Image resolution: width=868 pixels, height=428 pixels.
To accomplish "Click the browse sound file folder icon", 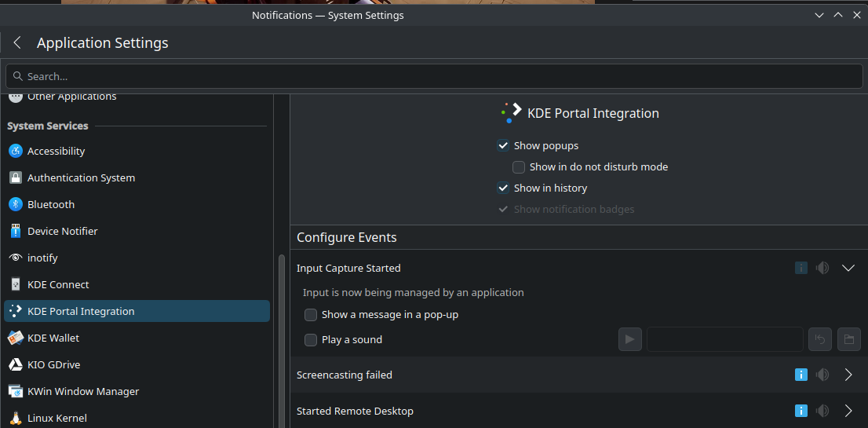I will pos(848,339).
